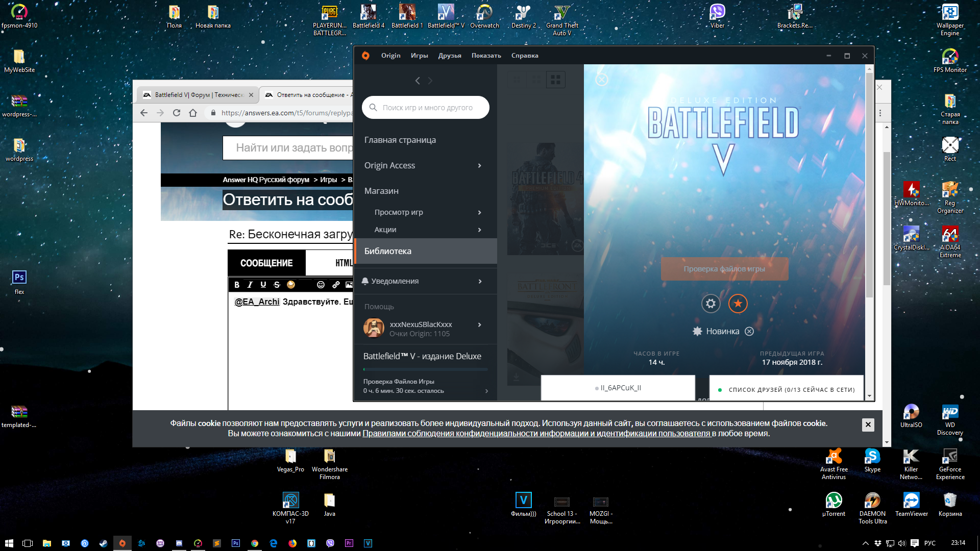Click forum search Найти или задать field

(288, 148)
